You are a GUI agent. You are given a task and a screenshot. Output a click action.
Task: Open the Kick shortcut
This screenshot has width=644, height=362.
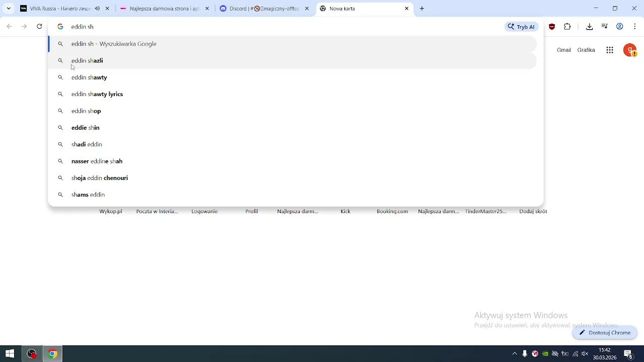(x=346, y=212)
